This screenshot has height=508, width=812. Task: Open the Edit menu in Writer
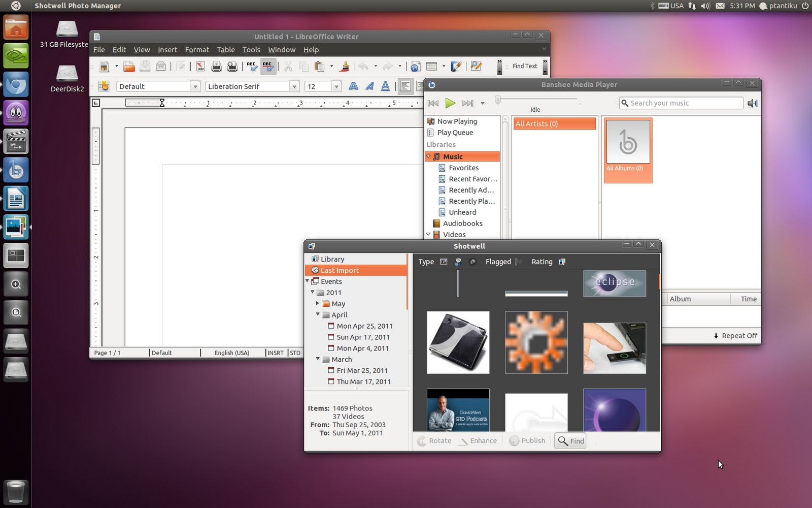[119, 50]
